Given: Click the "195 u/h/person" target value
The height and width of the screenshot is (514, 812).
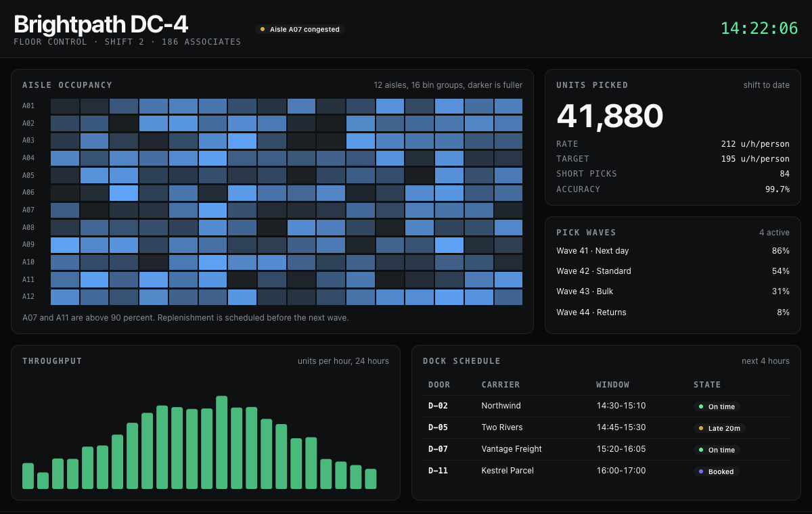Looking at the screenshot, I should point(755,159).
